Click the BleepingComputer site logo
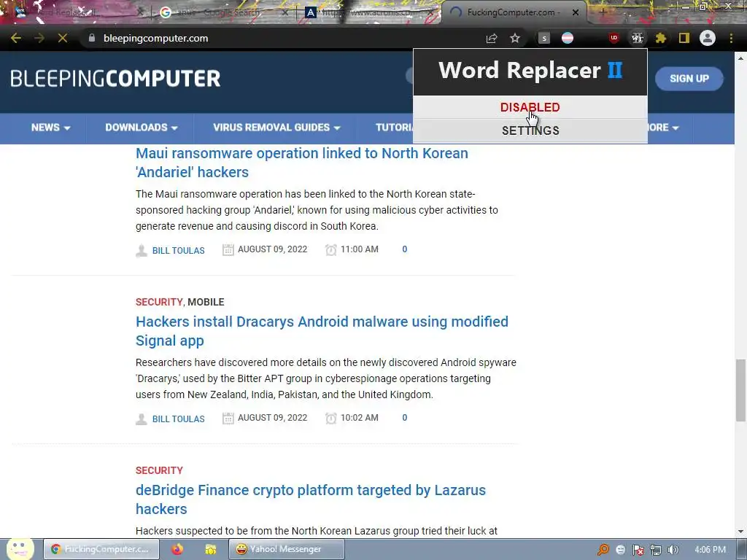The width and height of the screenshot is (747, 560). [115, 79]
